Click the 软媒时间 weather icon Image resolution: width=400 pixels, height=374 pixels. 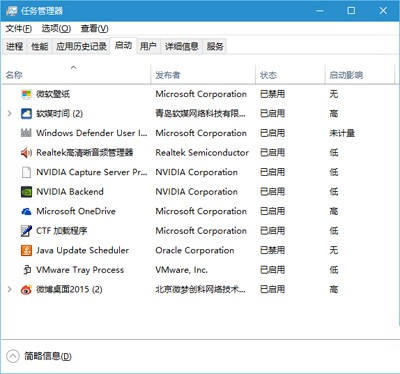pyautogui.click(x=26, y=114)
